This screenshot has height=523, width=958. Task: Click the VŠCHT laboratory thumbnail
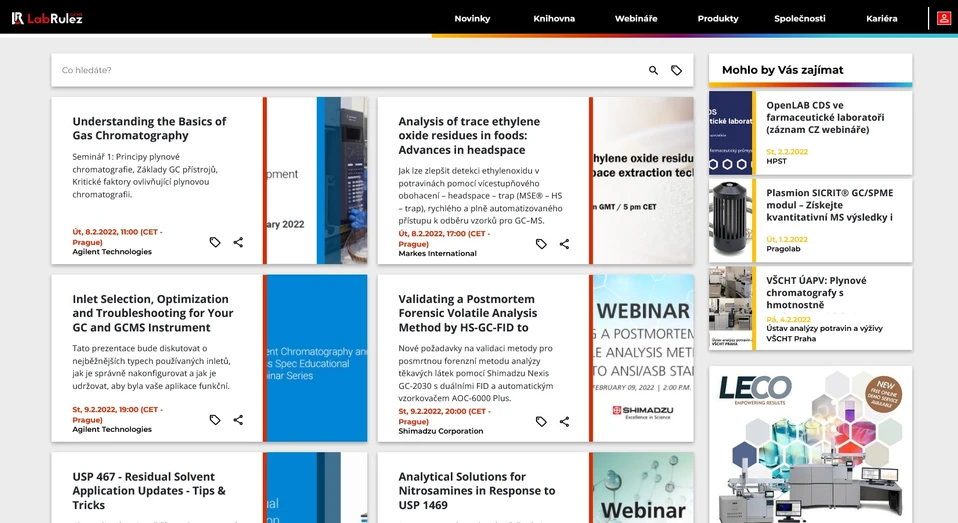730,308
